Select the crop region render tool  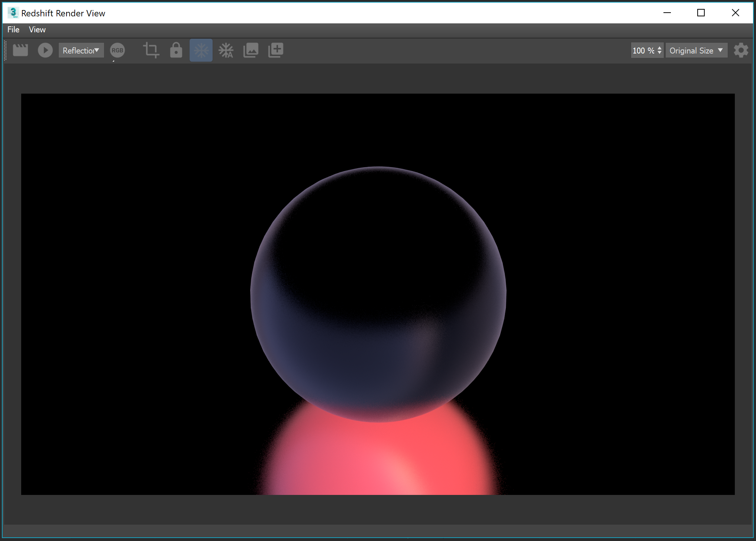tap(151, 50)
